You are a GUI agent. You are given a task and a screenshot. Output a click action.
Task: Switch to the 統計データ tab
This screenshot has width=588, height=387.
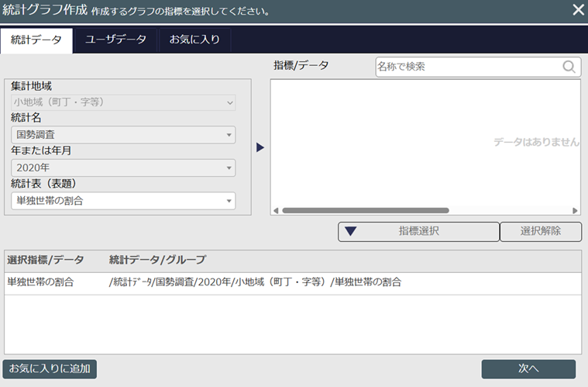click(36, 40)
